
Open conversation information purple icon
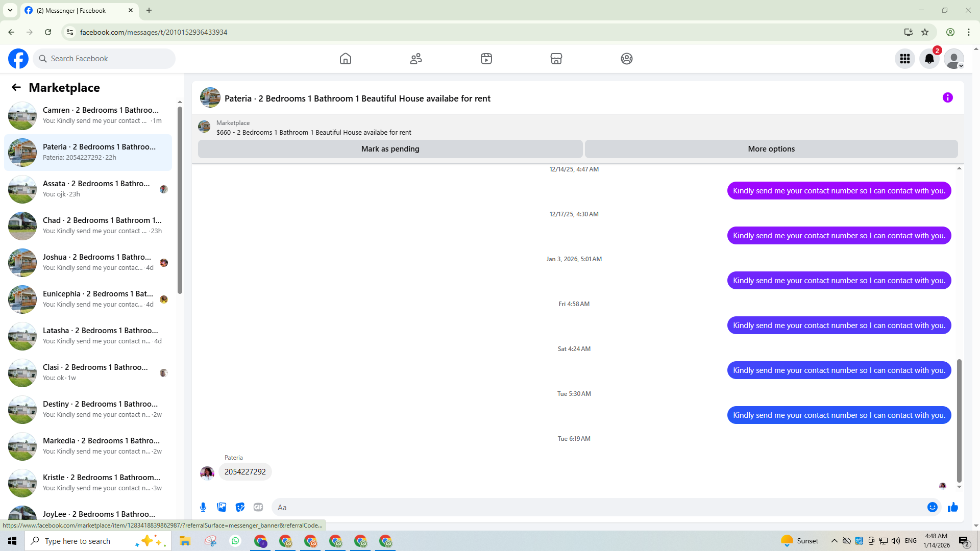coord(947,97)
